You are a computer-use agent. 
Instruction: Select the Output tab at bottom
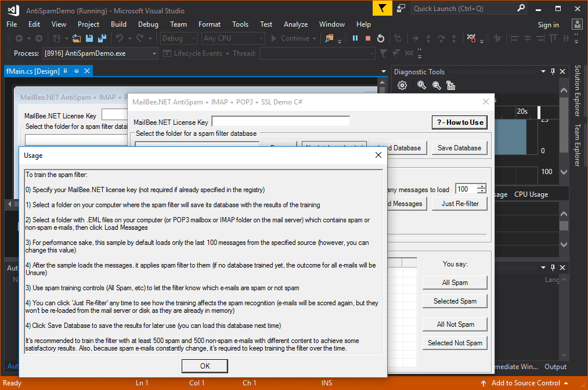click(x=555, y=367)
